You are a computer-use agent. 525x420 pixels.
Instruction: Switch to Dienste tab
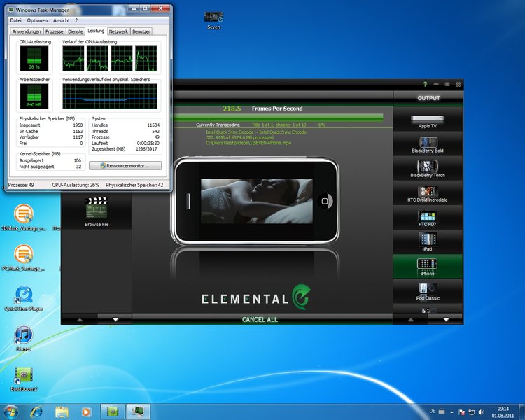tap(76, 31)
